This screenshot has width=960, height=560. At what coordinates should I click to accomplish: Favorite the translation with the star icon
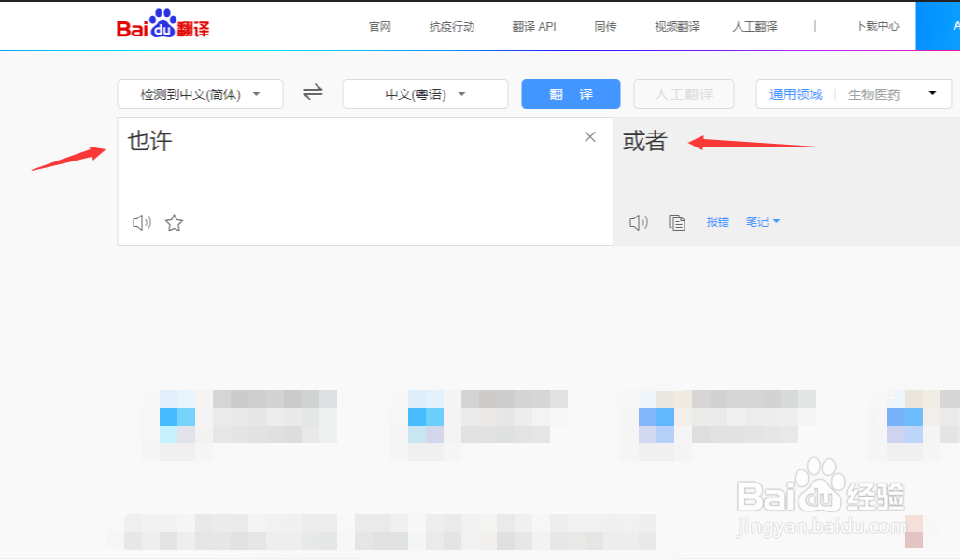pos(174,223)
